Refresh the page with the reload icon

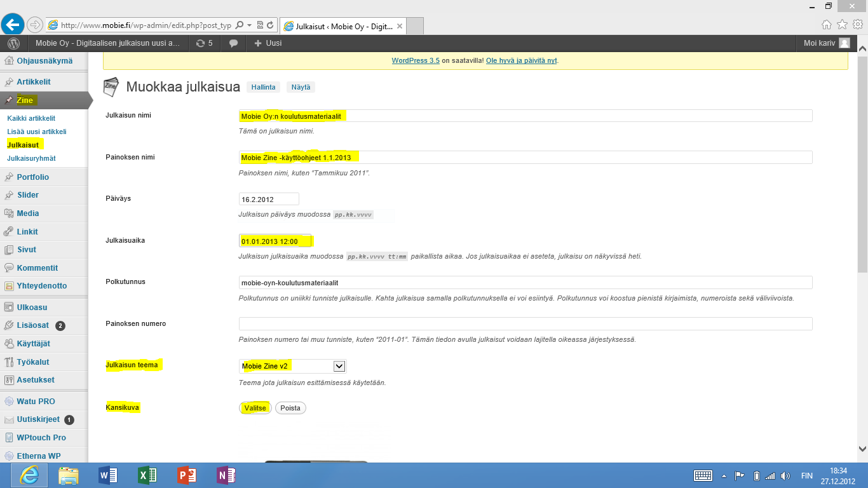pyautogui.click(x=270, y=25)
